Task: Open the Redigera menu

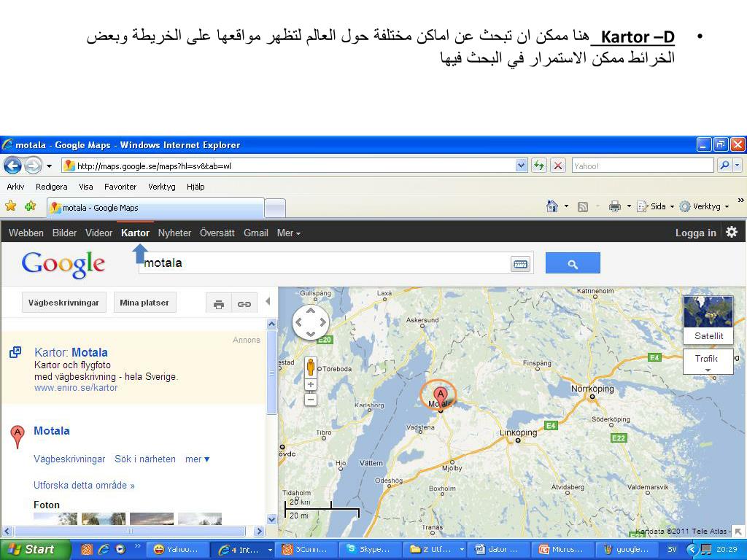Action: [x=52, y=187]
